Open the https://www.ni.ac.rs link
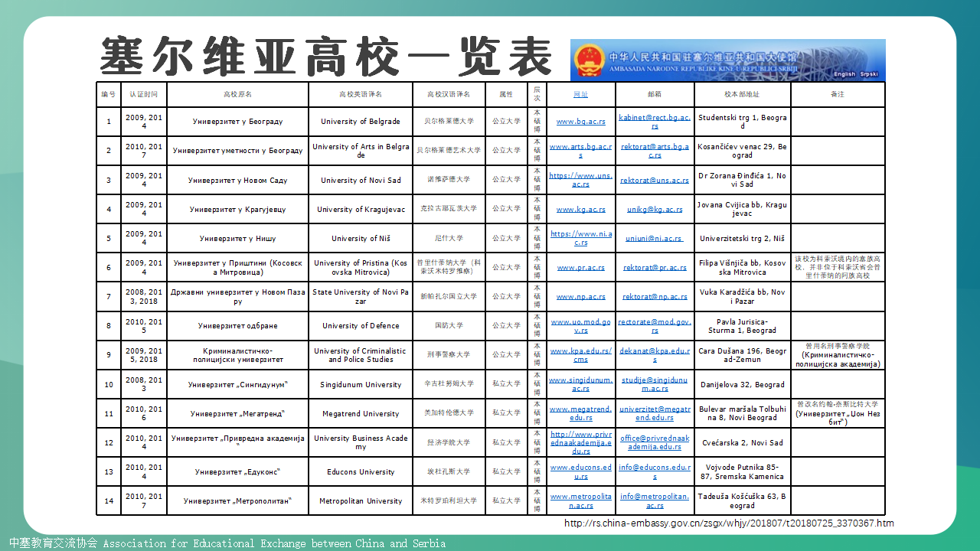The height and width of the screenshot is (551, 980). coord(581,238)
